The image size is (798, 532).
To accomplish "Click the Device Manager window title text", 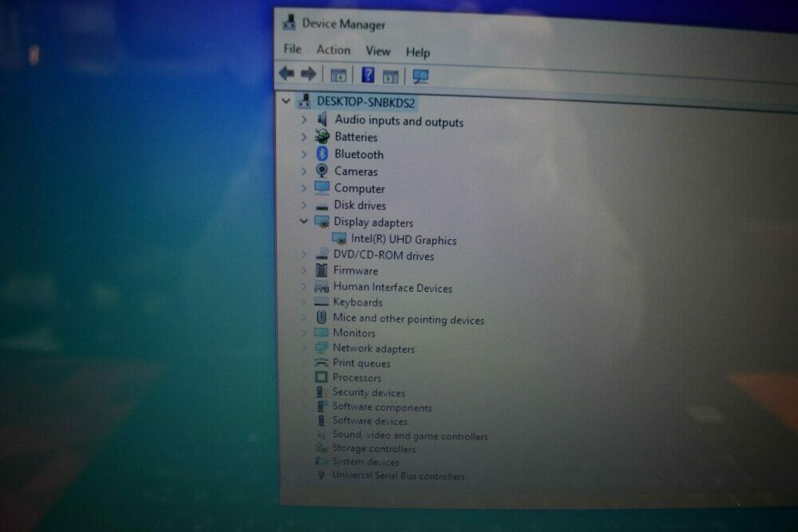I will point(343,24).
